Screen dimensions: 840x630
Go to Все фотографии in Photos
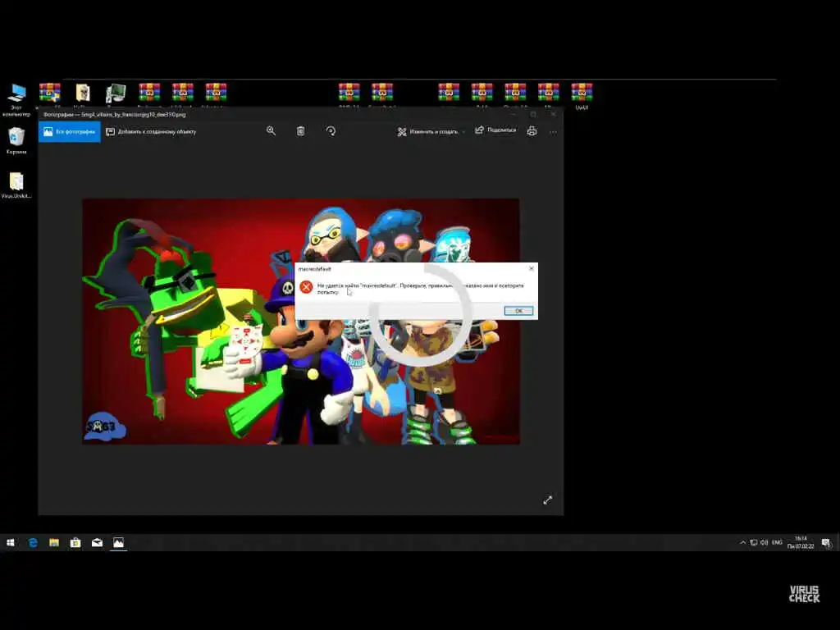point(69,132)
